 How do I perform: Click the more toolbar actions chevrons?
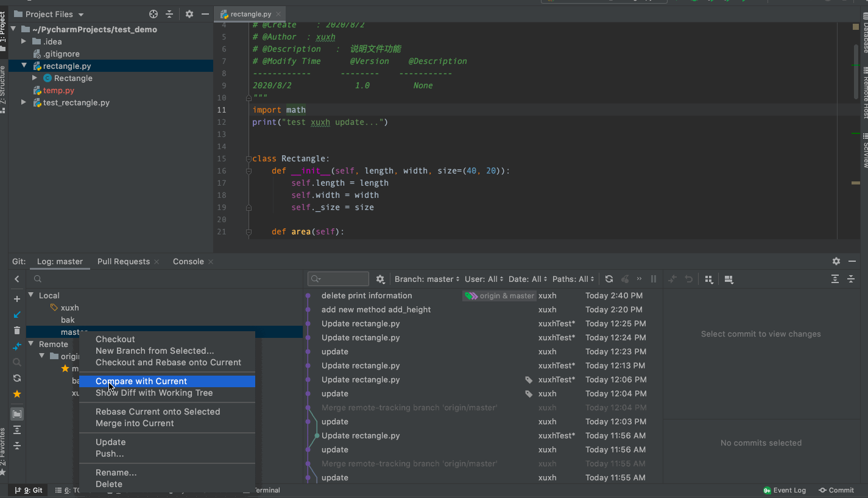pos(639,279)
